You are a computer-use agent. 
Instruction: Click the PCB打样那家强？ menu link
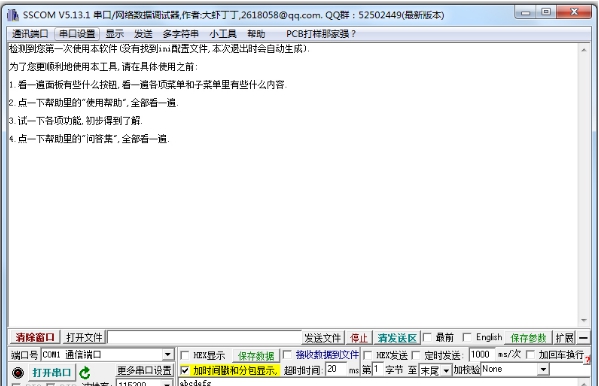tap(321, 34)
